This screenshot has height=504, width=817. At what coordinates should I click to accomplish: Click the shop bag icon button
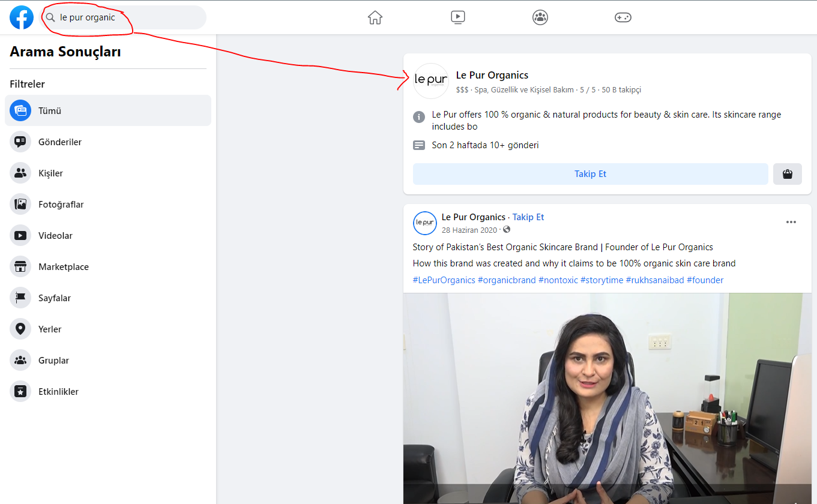[x=788, y=174]
